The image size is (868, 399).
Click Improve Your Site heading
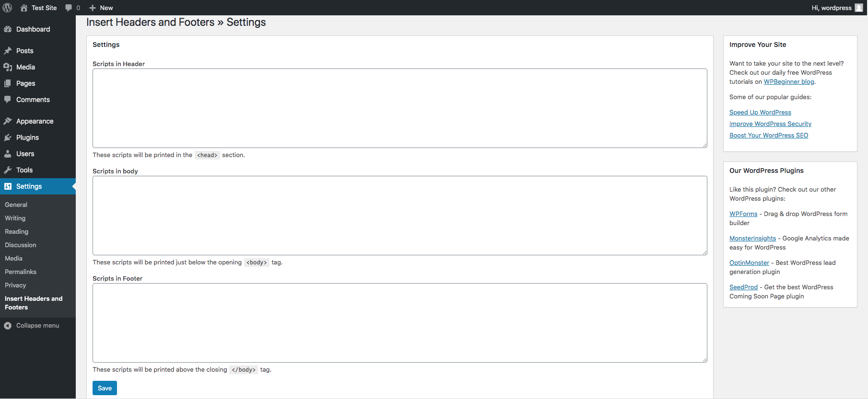(x=758, y=45)
